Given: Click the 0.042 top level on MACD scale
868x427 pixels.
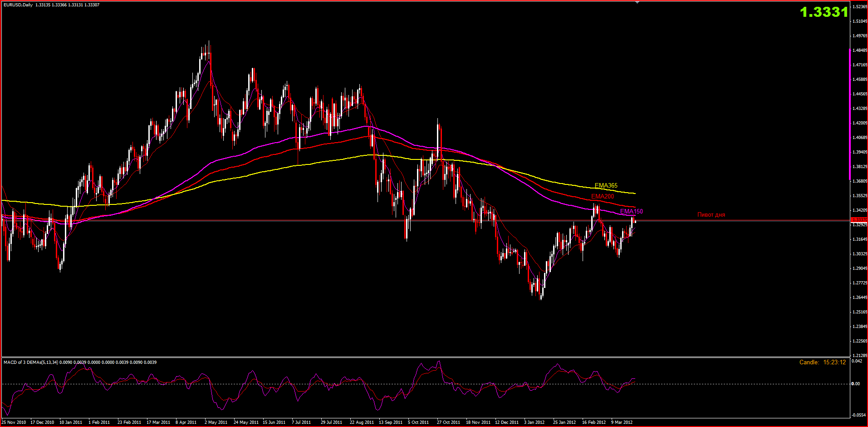Looking at the screenshot, I should point(856,361).
